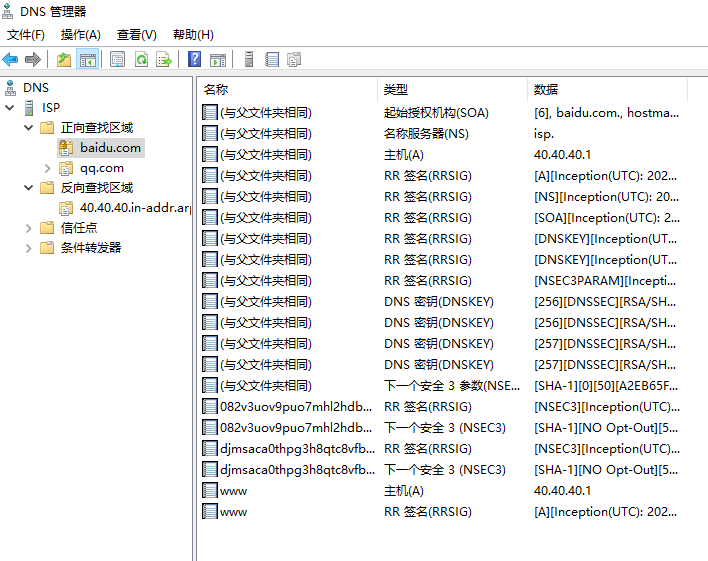Click the baidu.com zone icon in tree
The image size is (708, 561).
tap(66, 148)
